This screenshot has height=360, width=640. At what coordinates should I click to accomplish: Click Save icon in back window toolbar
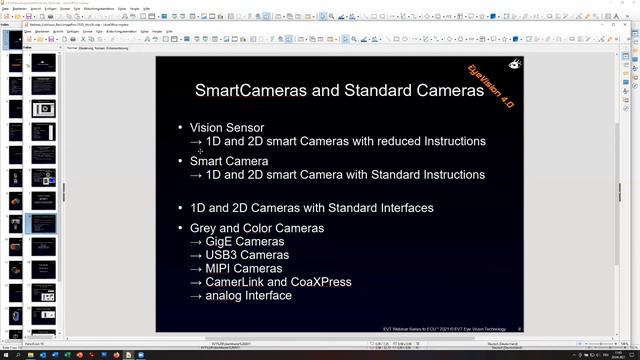pyautogui.click(x=29, y=16)
